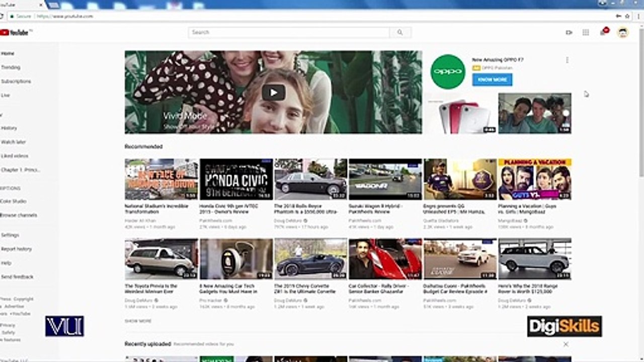This screenshot has width=644, height=362.
Task: Open the OPPO phones ad thumbnail
Action: (x=460, y=113)
